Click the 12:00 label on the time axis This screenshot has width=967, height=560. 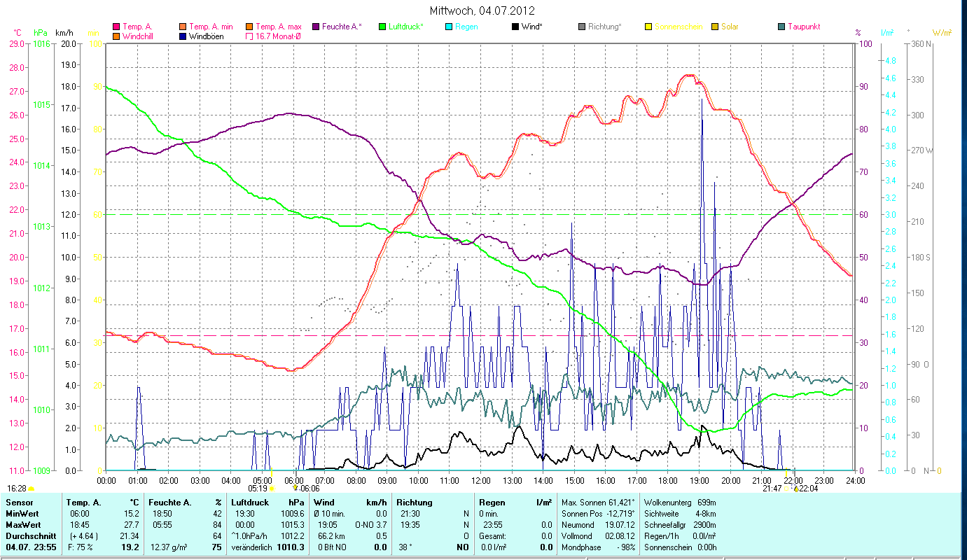coord(481,481)
